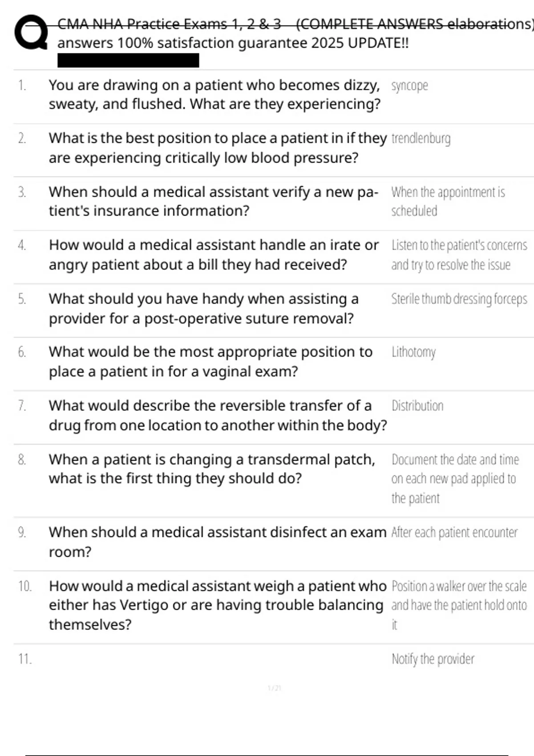The width and height of the screenshot is (534, 756).
Task: Click the answer 'syncope'
Action: (409, 85)
